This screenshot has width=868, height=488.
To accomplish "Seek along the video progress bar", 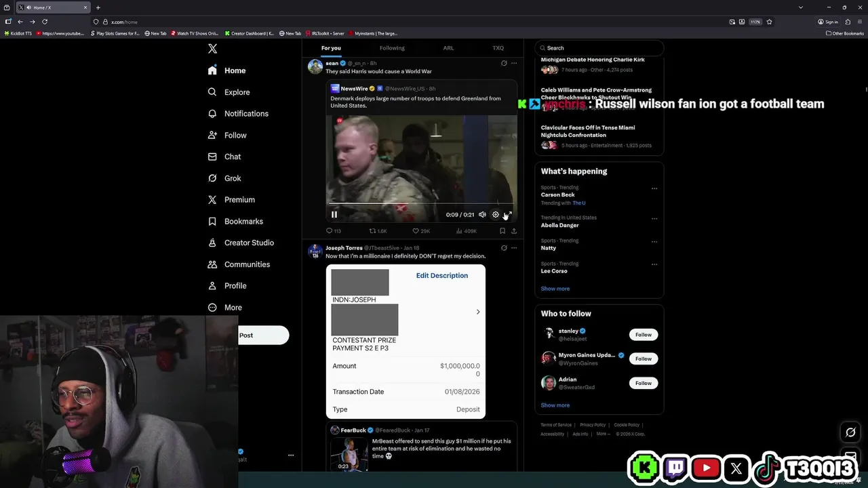I will point(421,203).
